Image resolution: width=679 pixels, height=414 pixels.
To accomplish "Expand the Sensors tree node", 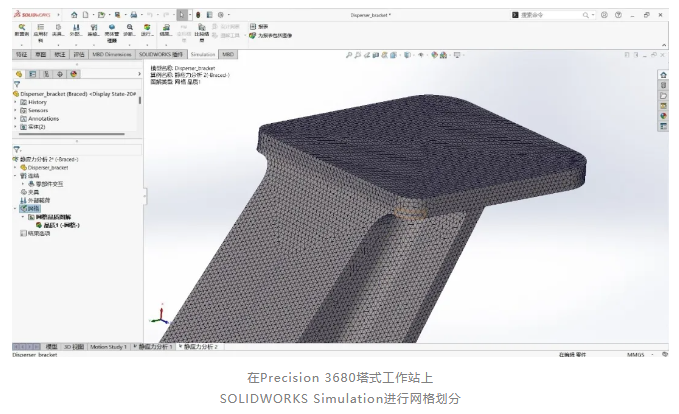I will pyautogui.click(x=16, y=110).
